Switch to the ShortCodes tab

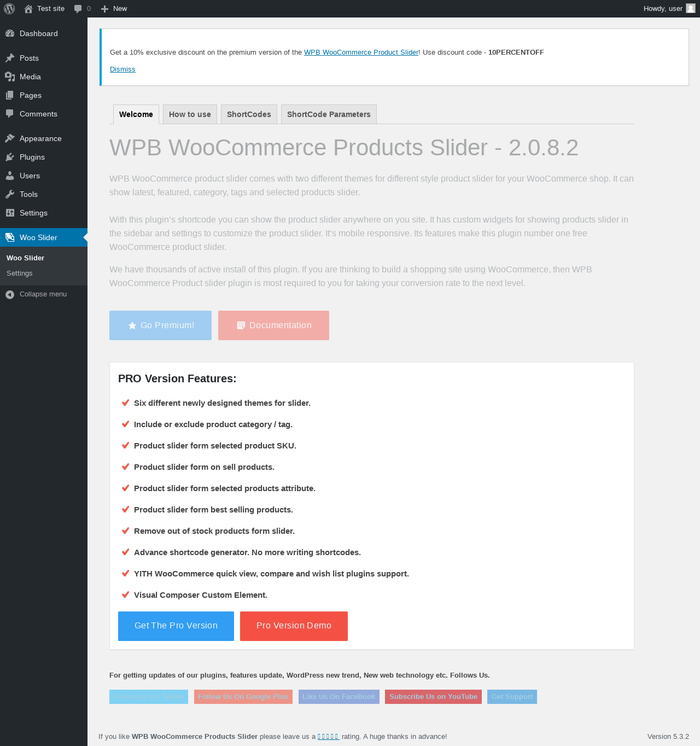click(249, 114)
